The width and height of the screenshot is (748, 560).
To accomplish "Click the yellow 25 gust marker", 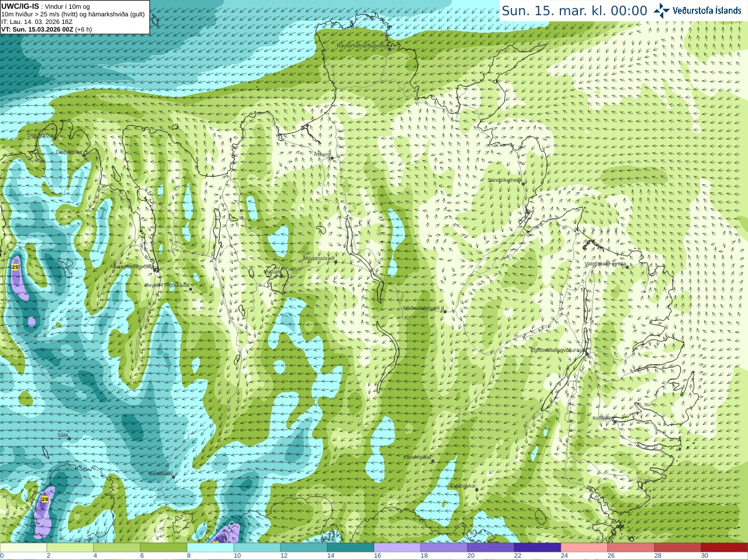I will click(x=15, y=267).
